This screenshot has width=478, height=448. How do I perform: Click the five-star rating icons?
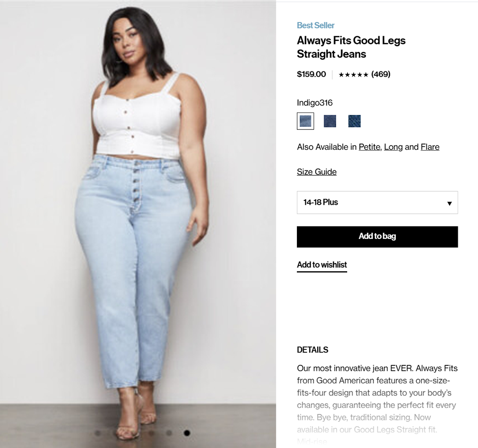(x=353, y=74)
